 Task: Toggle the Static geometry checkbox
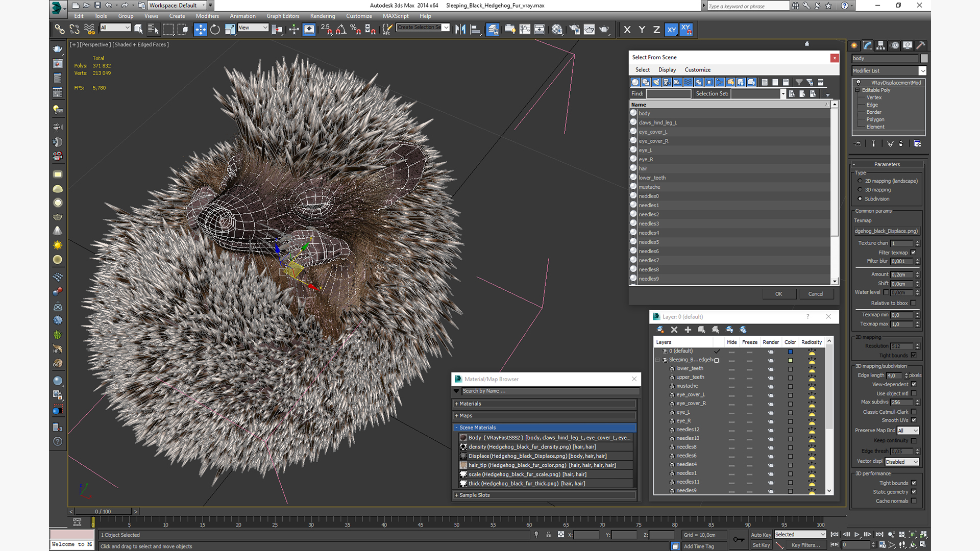coord(913,492)
